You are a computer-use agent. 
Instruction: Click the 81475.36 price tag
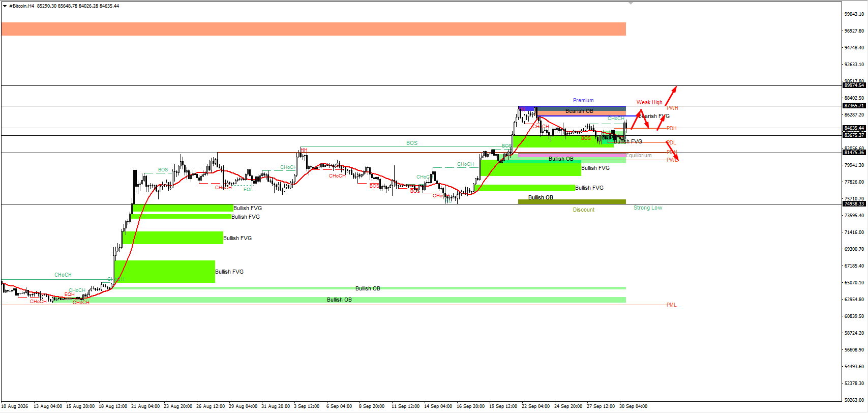pyautogui.click(x=854, y=153)
